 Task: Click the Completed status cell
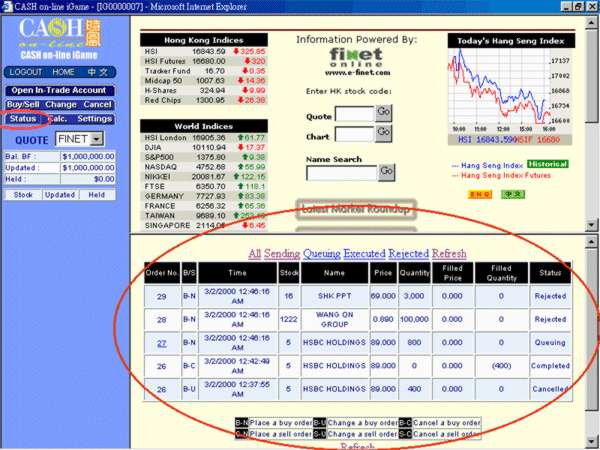pos(550,366)
